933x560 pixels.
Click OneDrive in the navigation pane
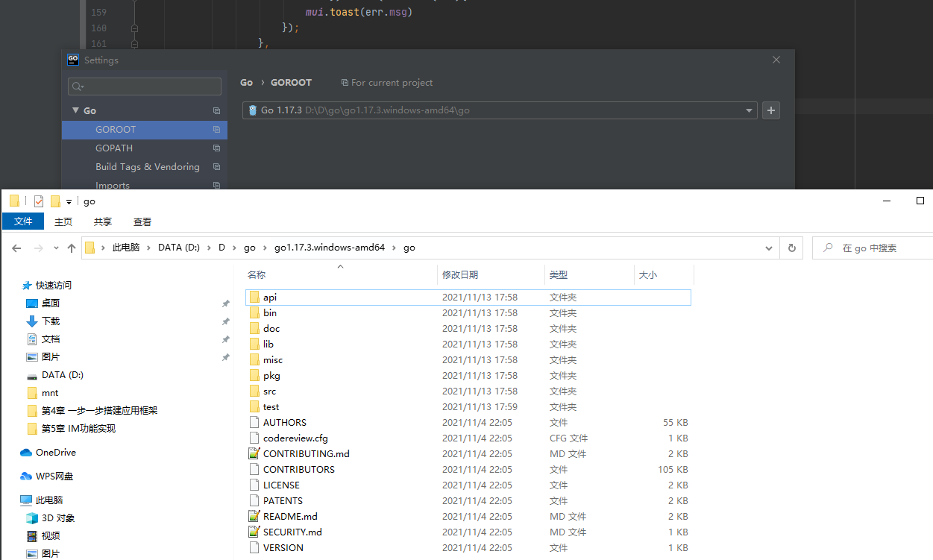point(55,453)
